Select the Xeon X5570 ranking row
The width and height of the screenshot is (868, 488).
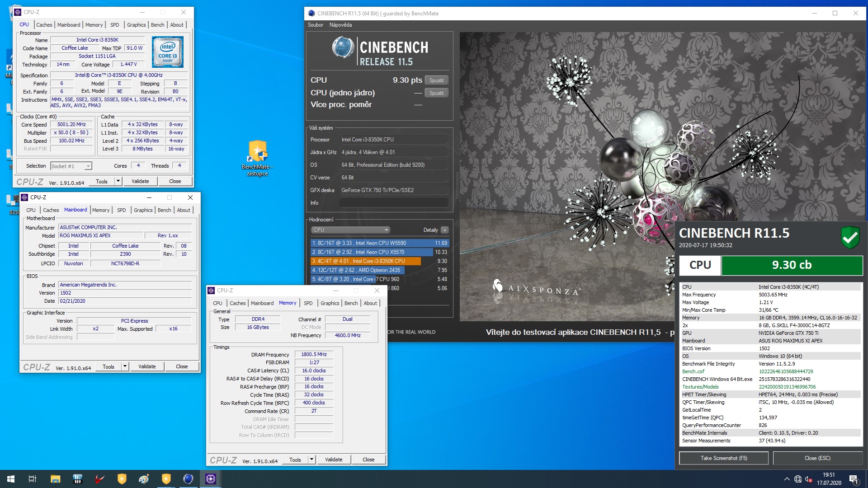[380, 252]
